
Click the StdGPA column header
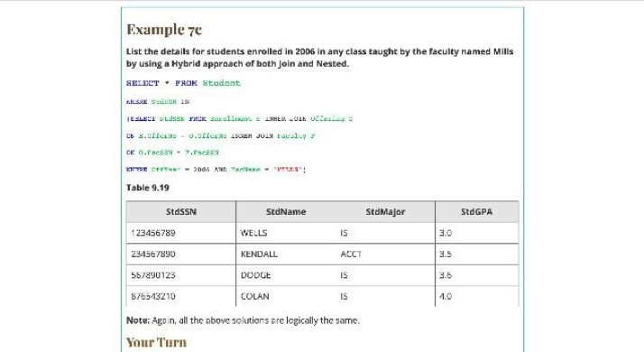476,212
